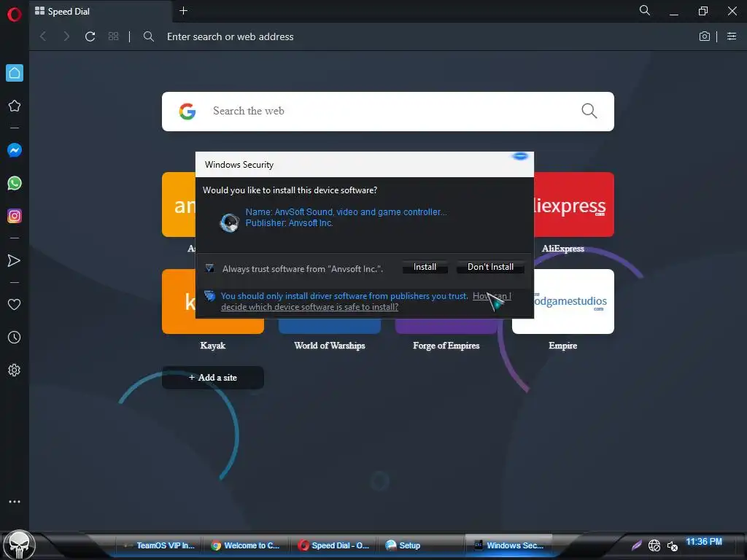Open the Speed Dial grid toolbar icon
This screenshot has height=560, width=747.
click(x=113, y=36)
